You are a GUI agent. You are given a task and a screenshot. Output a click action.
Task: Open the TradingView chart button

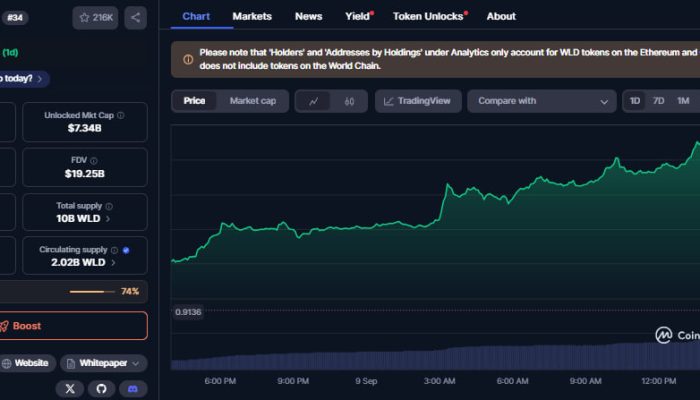[419, 101]
